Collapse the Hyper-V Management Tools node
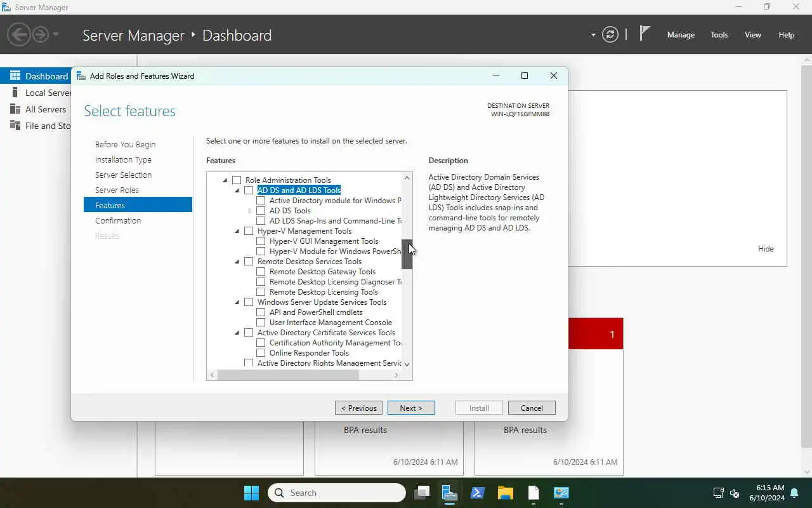812x508 pixels. (x=237, y=231)
